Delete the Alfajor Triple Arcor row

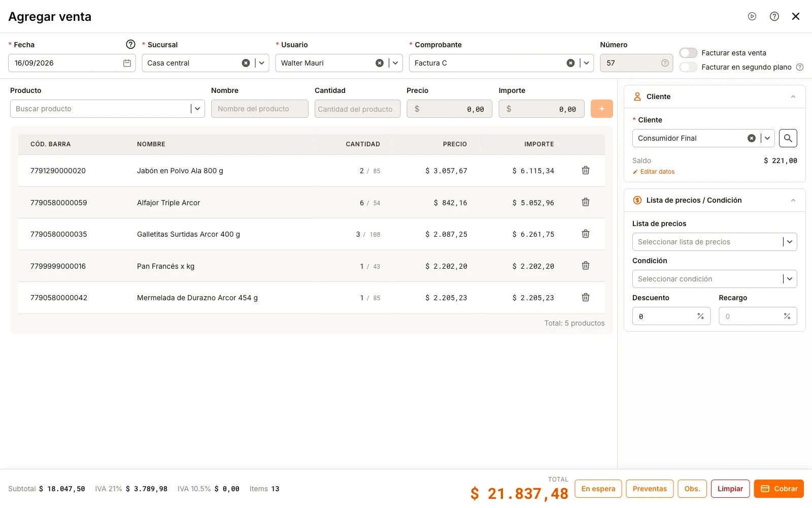point(586,202)
